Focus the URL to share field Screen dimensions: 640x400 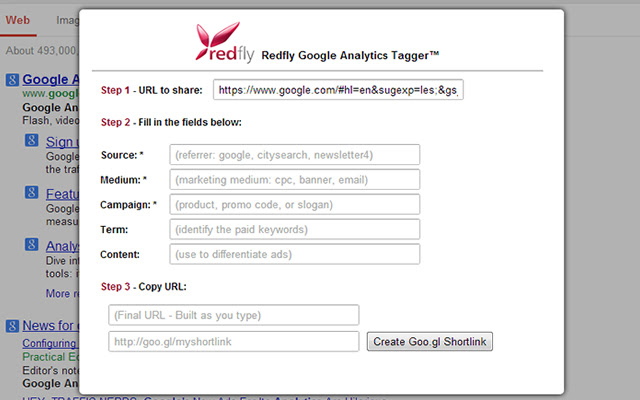pos(338,90)
